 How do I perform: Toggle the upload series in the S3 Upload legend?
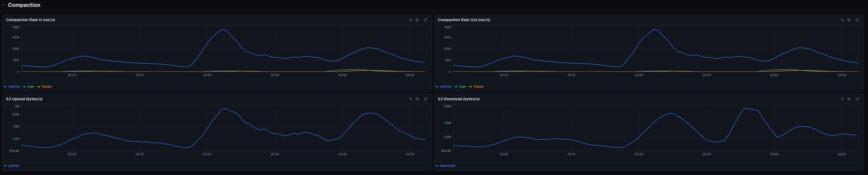[13, 166]
